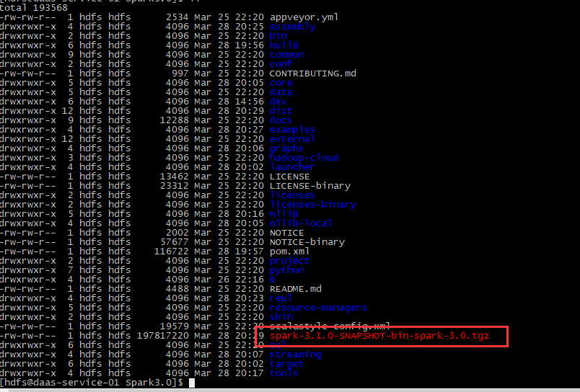Select the dist directory name
The image size is (580, 392).
(281, 111)
